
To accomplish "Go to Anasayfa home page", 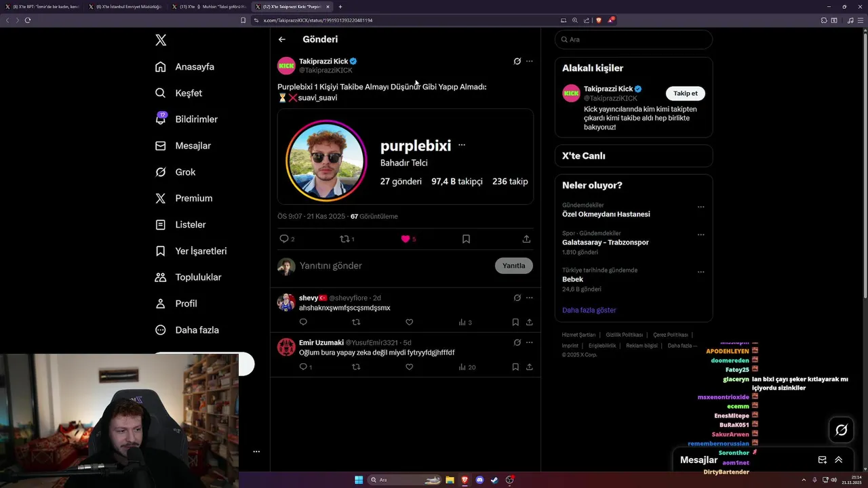I will pos(185,66).
